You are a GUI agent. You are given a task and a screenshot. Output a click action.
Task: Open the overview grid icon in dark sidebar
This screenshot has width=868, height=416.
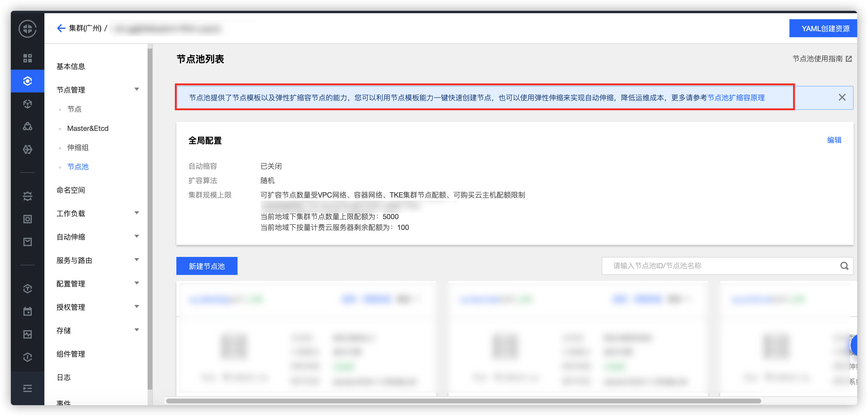[28, 58]
